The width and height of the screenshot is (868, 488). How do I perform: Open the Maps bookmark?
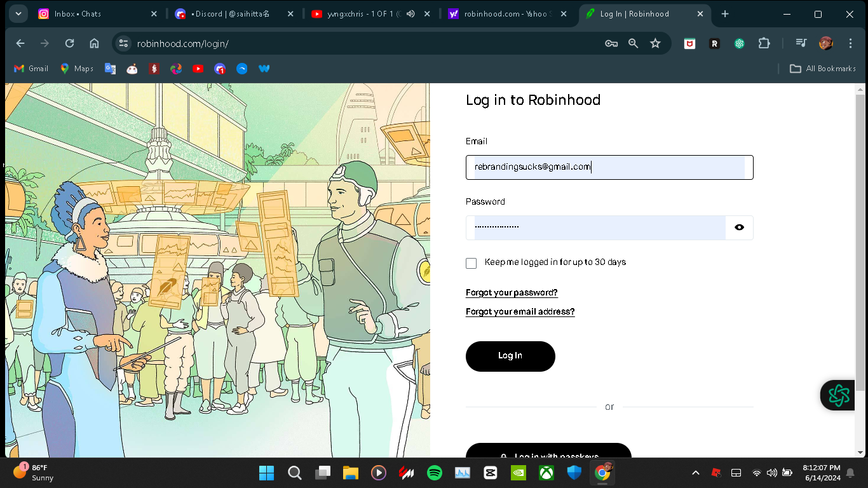coord(77,69)
